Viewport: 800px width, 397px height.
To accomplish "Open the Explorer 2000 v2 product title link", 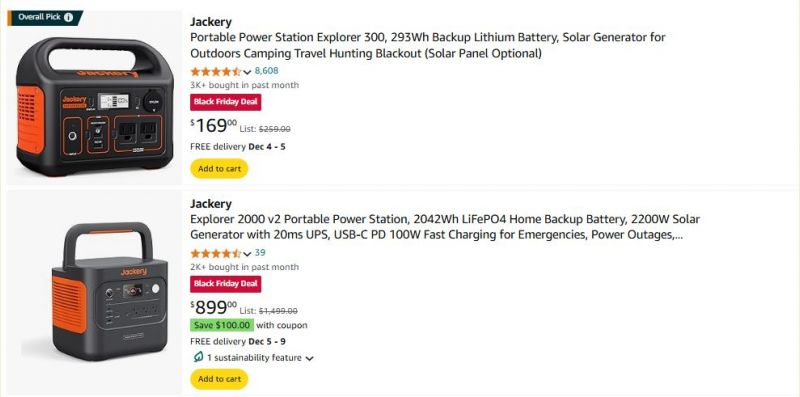I will pyautogui.click(x=445, y=227).
